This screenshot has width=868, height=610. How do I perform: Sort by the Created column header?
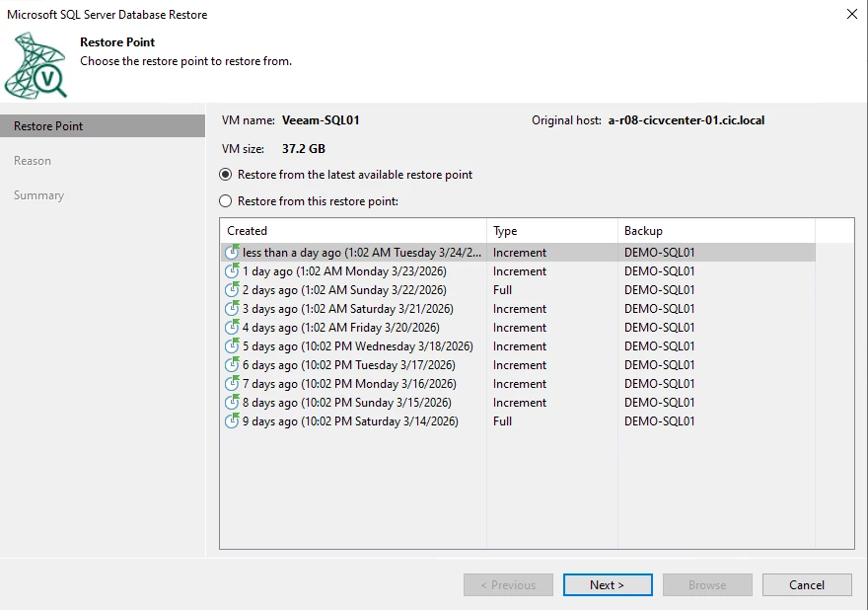click(x=353, y=231)
